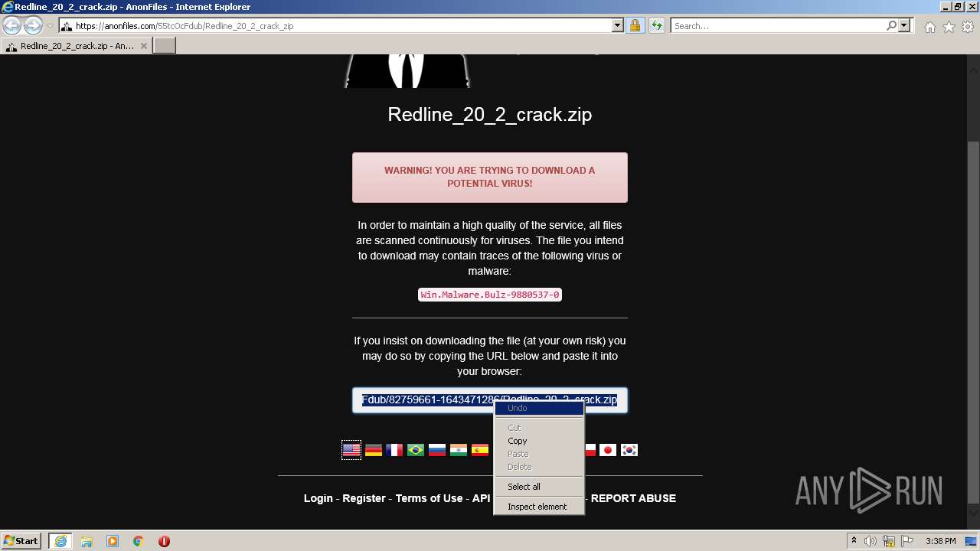980x551 pixels.
Task: Click Internet Explorer taskbar icon
Action: [60, 541]
